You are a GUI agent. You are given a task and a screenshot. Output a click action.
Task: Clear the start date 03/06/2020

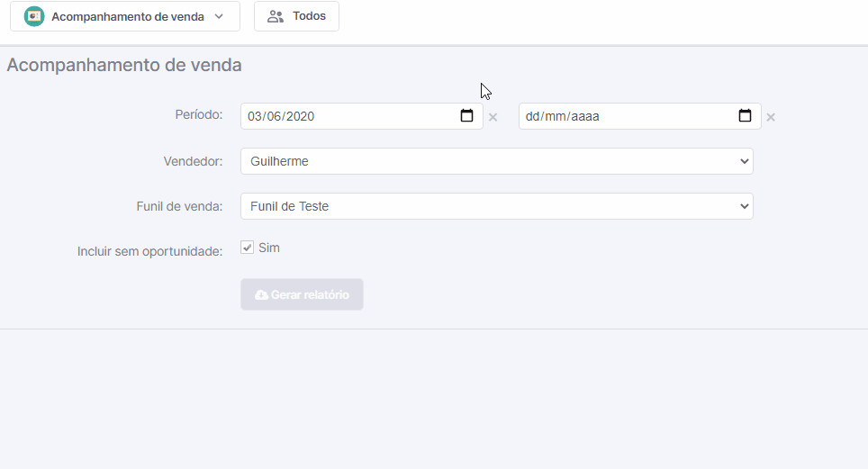(493, 117)
